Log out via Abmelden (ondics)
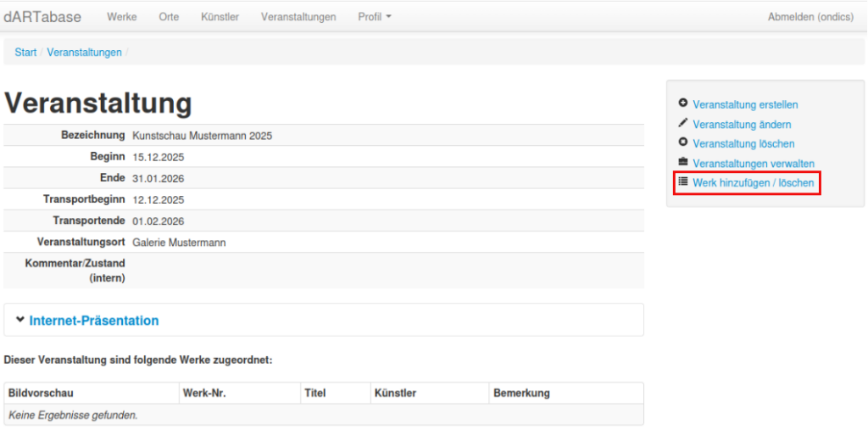This screenshot has height=430, width=868. (810, 17)
